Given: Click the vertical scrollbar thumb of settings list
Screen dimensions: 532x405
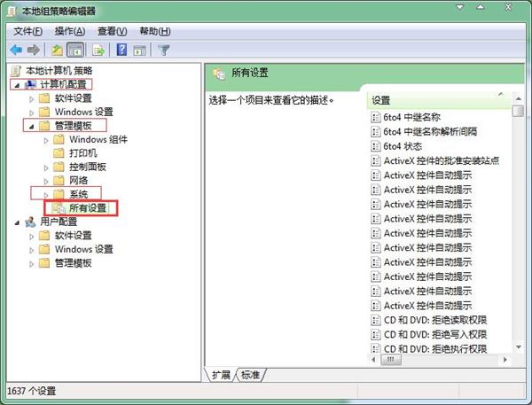Looking at the screenshot, I should pos(518,111).
